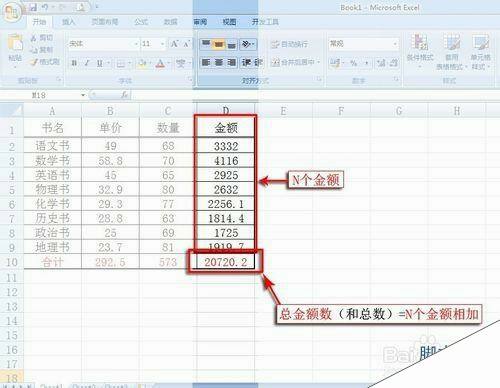The width and height of the screenshot is (500, 388).
Task: Expand the font size dropdown
Action: (x=162, y=44)
